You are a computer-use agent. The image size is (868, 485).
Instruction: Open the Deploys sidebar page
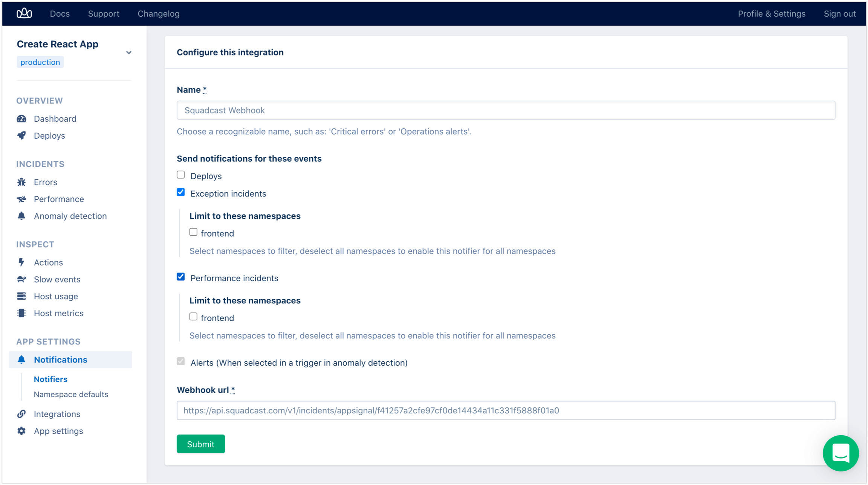click(49, 136)
